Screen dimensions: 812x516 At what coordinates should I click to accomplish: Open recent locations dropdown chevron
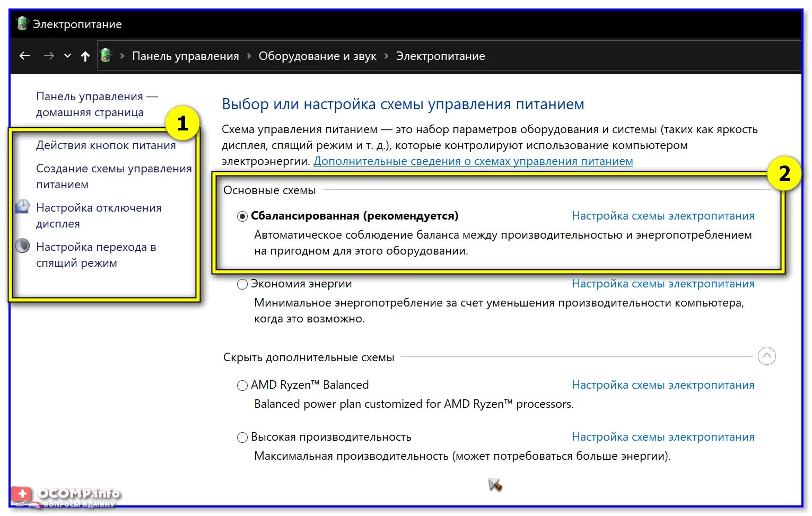(67, 56)
